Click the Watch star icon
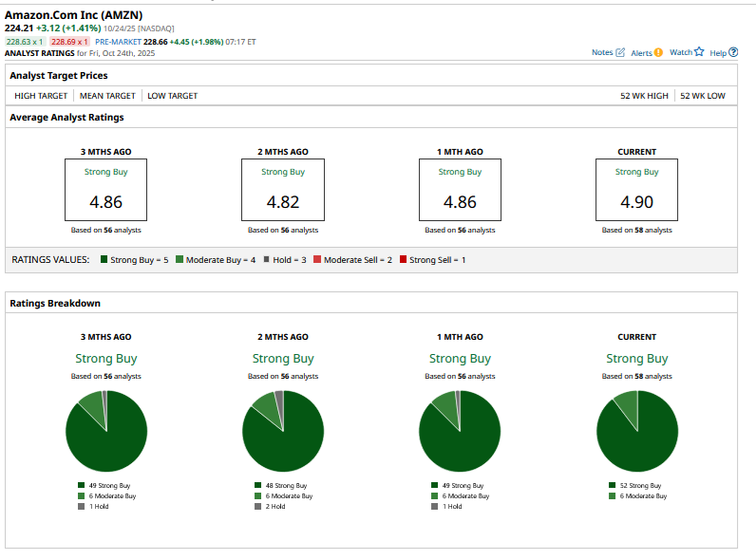Image resolution: width=756 pixels, height=560 pixels. tap(699, 52)
